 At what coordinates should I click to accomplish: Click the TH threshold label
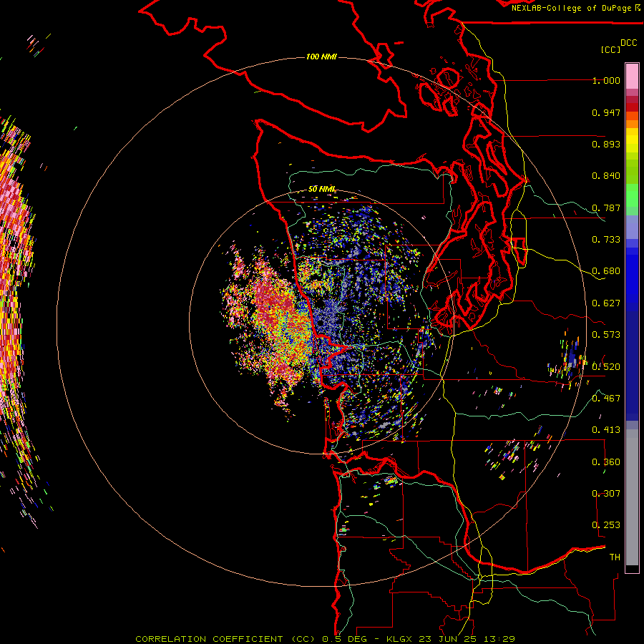click(615, 557)
